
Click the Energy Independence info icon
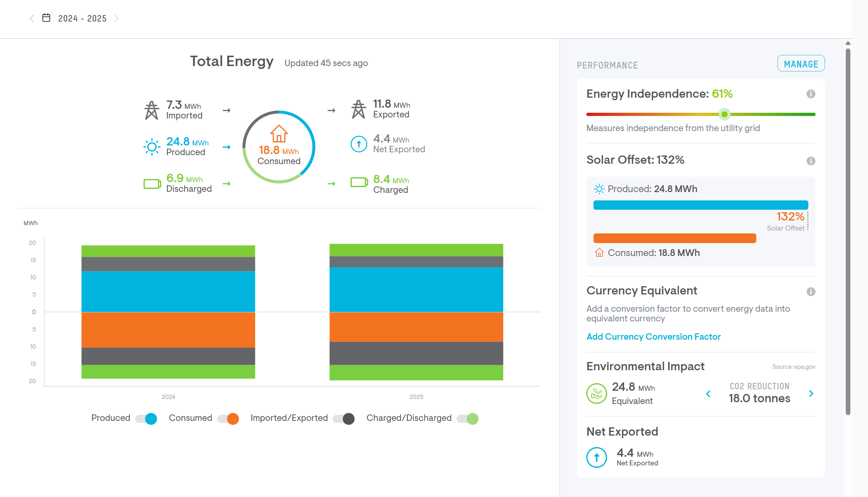811,94
